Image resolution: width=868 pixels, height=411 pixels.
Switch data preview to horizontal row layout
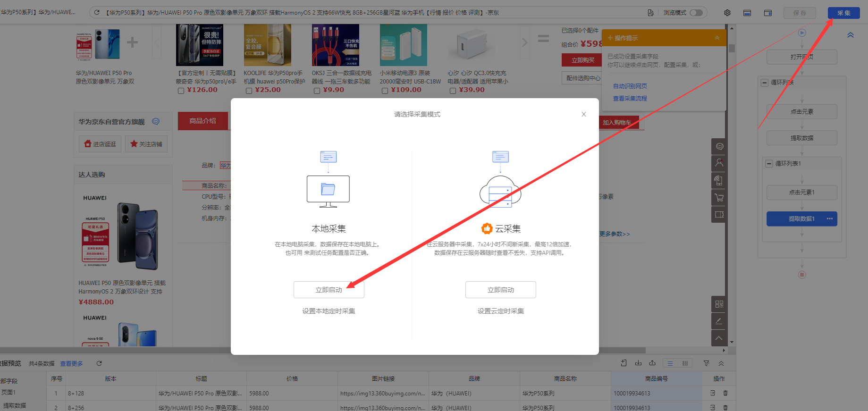(x=670, y=363)
